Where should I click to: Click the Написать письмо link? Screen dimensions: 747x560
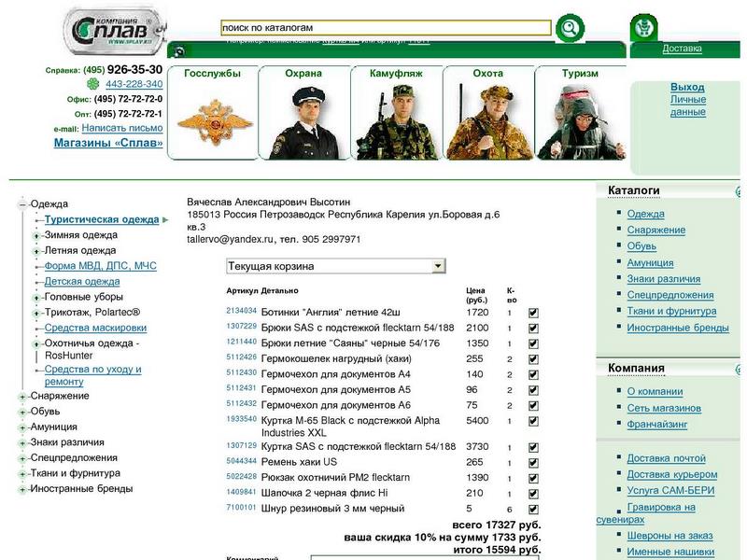(121, 128)
